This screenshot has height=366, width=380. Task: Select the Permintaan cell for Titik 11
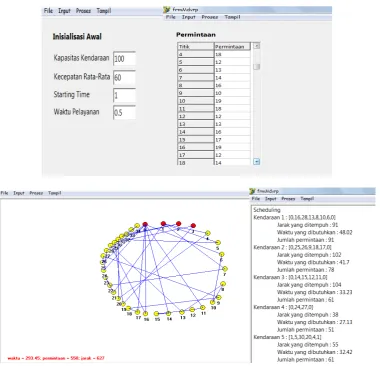coord(232,109)
